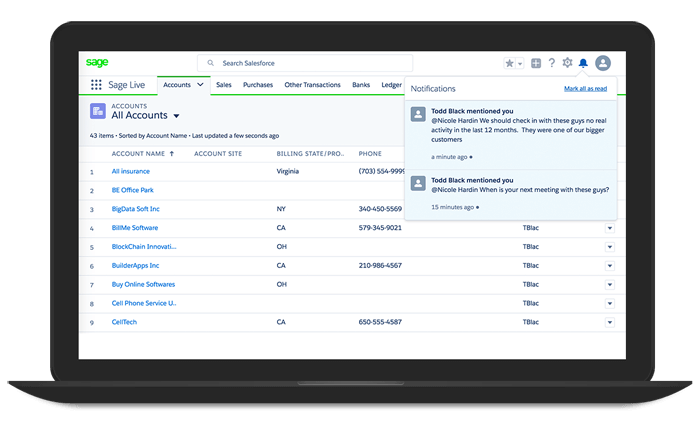This screenshot has height=422, width=700.
Task: Click the search magnifier icon
Action: pos(211,63)
